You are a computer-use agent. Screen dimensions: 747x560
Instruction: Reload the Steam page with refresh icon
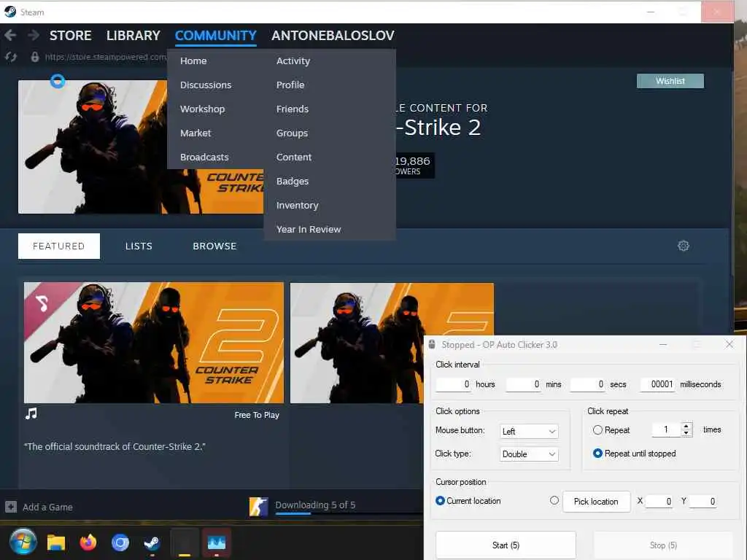(x=10, y=57)
